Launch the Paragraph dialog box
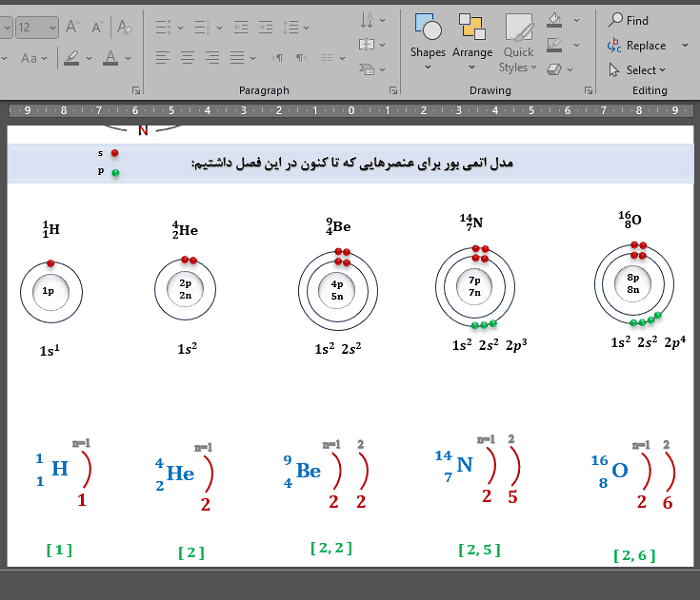Screen dimensions: 700x600 pyautogui.click(x=393, y=90)
